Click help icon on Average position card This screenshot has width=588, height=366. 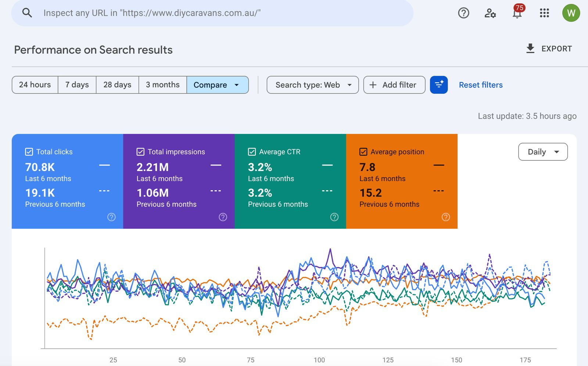click(445, 217)
